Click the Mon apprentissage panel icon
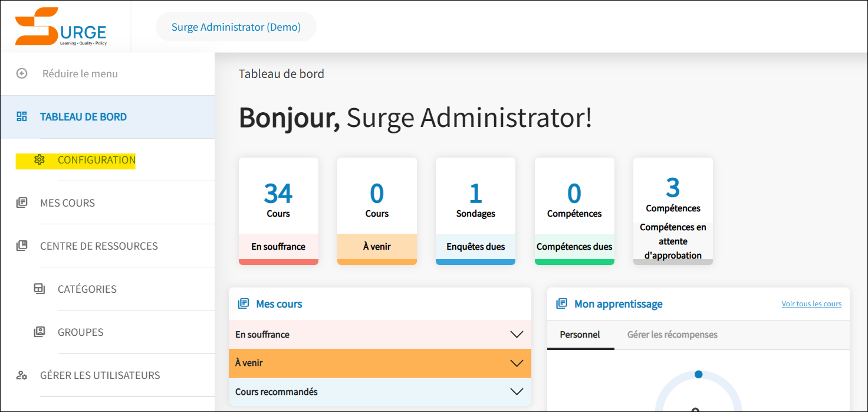Screen dimensions: 868x412 coord(563,303)
